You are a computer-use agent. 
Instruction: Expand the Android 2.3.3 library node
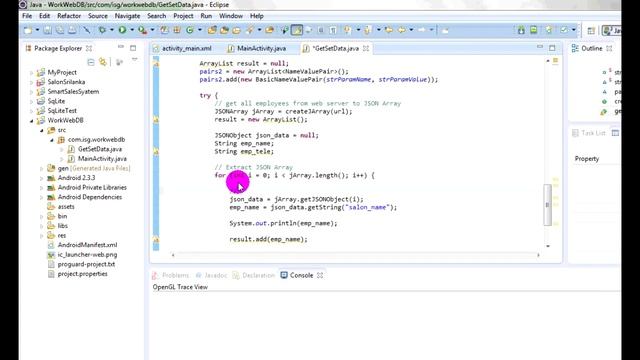(42, 178)
